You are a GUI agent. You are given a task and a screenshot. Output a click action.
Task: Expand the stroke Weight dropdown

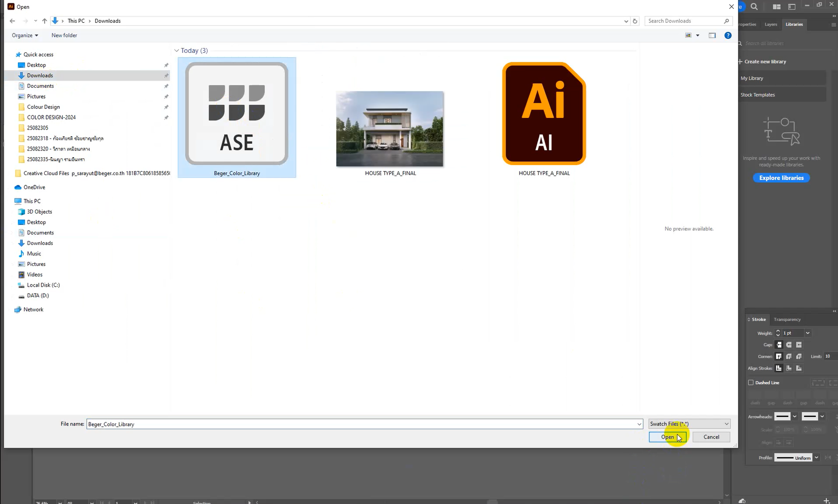tap(807, 333)
